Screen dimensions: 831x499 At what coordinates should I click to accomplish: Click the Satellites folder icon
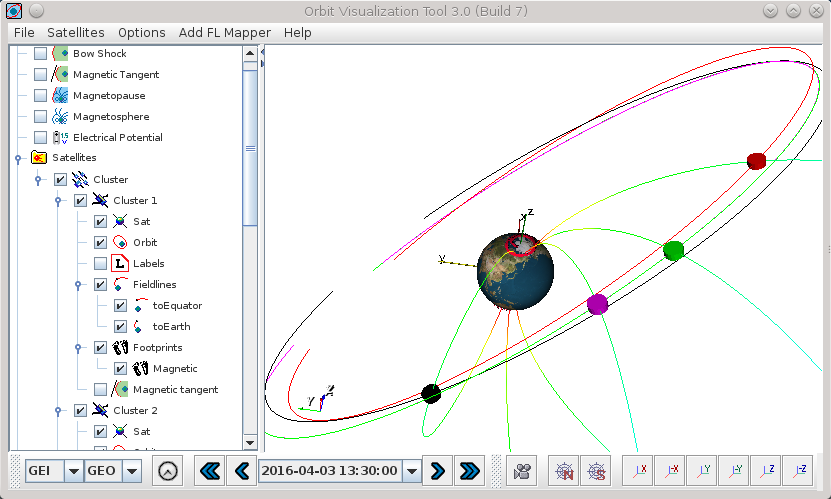(39, 158)
